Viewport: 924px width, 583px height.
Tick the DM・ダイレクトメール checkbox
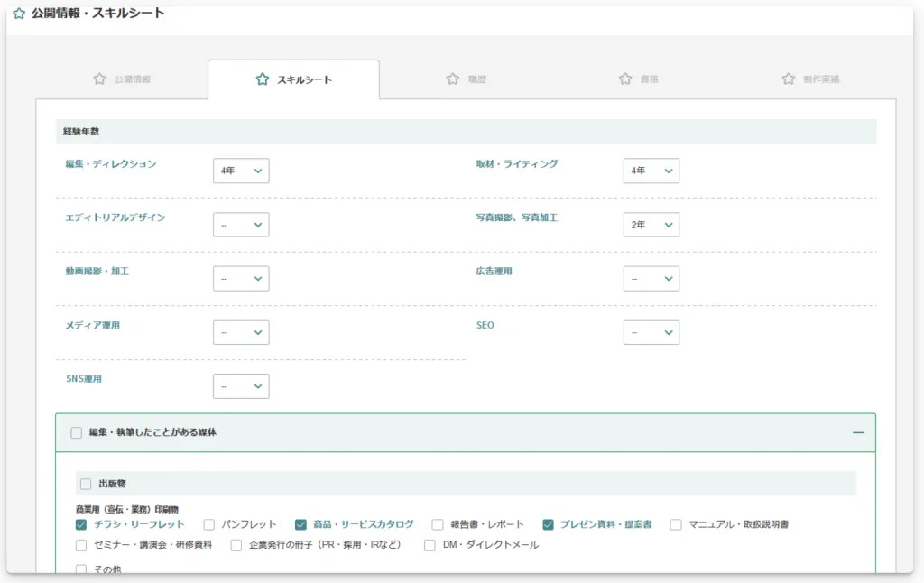[430, 545]
